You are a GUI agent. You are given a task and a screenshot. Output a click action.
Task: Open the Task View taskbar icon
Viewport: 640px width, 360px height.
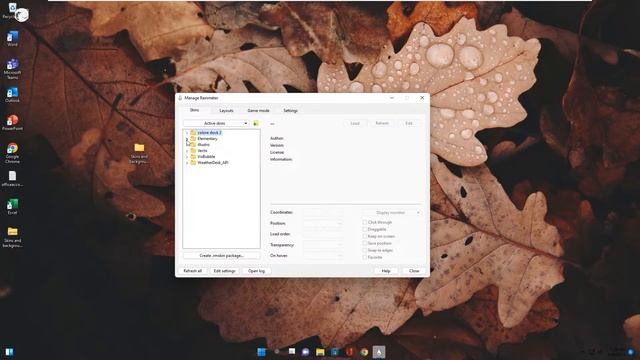point(291,352)
